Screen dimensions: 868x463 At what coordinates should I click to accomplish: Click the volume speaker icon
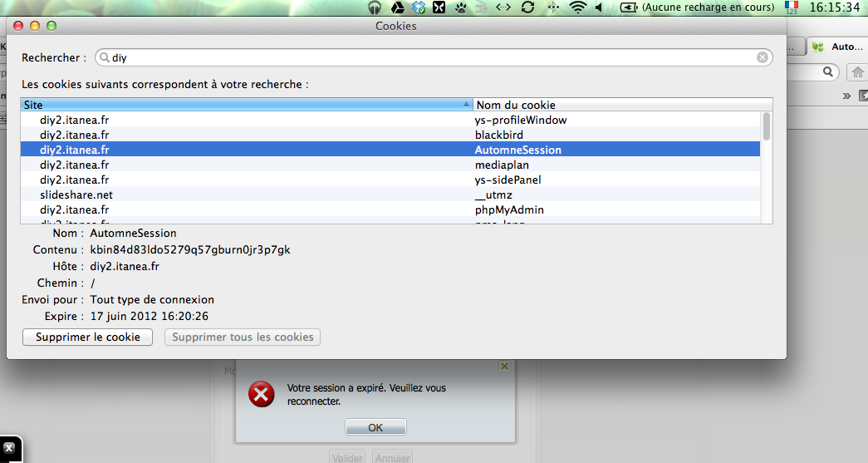coord(599,7)
